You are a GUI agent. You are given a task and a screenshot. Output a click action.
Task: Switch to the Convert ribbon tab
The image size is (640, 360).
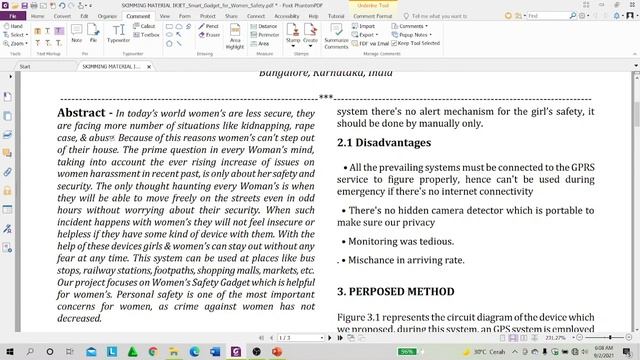point(62,16)
